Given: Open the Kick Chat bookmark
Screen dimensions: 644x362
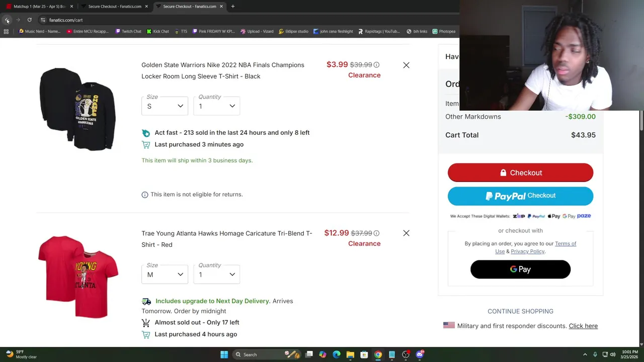Looking at the screenshot, I should [158, 31].
